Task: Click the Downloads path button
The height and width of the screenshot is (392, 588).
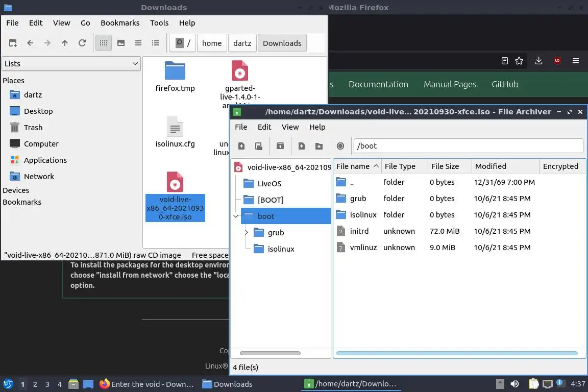Action: (x=282, y=43)
